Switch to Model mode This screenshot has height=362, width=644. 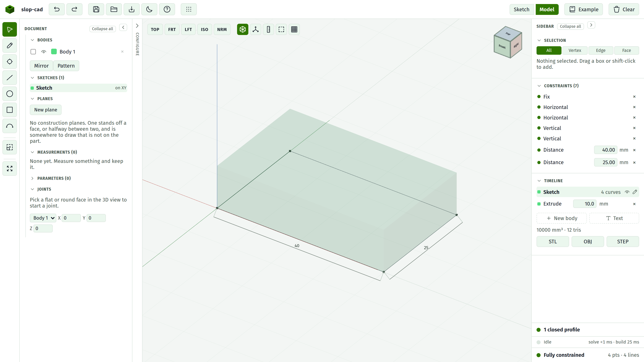tap(547, 9)
